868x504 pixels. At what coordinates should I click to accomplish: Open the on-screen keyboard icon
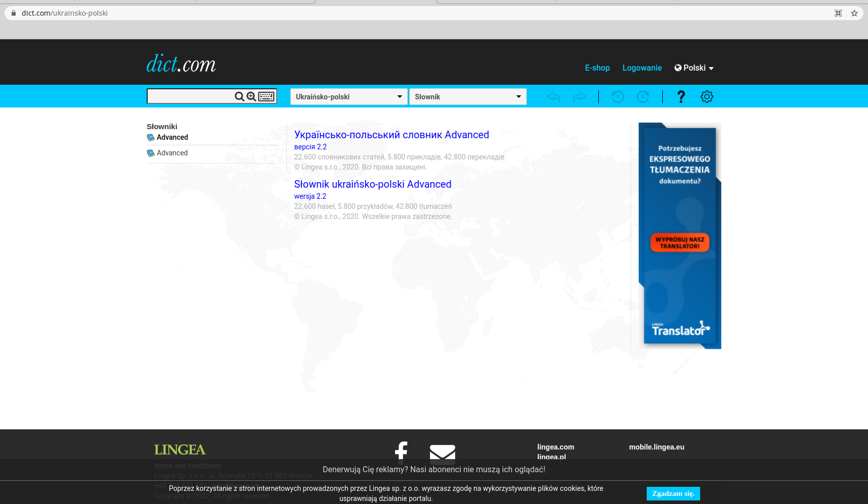[x=266, y=96]
